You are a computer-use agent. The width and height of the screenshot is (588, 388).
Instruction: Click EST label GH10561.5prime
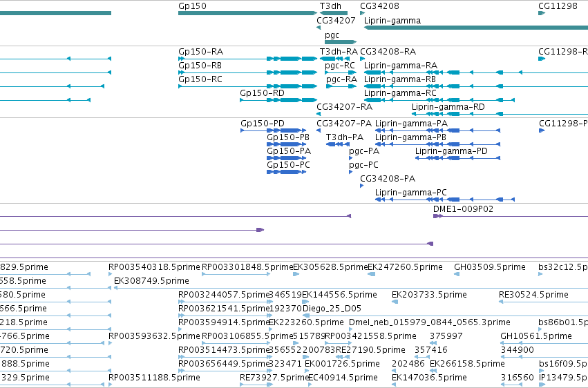coord(536,337)
